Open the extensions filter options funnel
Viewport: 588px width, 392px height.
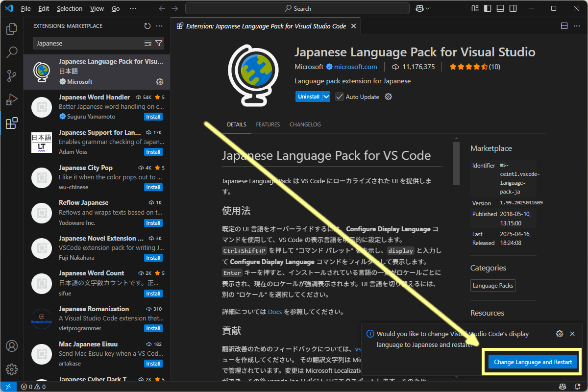click(159, 43)
